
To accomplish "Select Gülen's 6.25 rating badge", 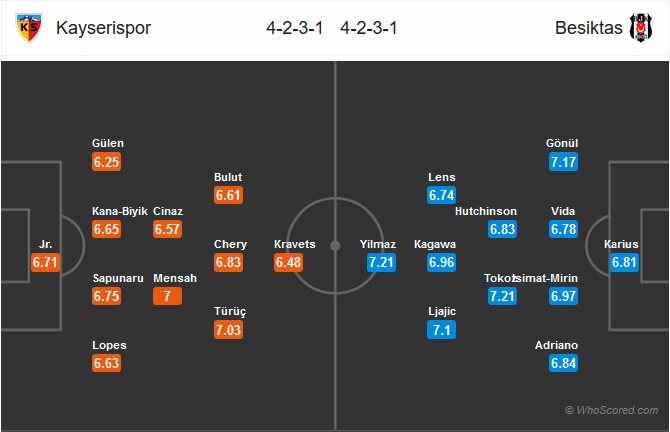I will click(106, 162).
